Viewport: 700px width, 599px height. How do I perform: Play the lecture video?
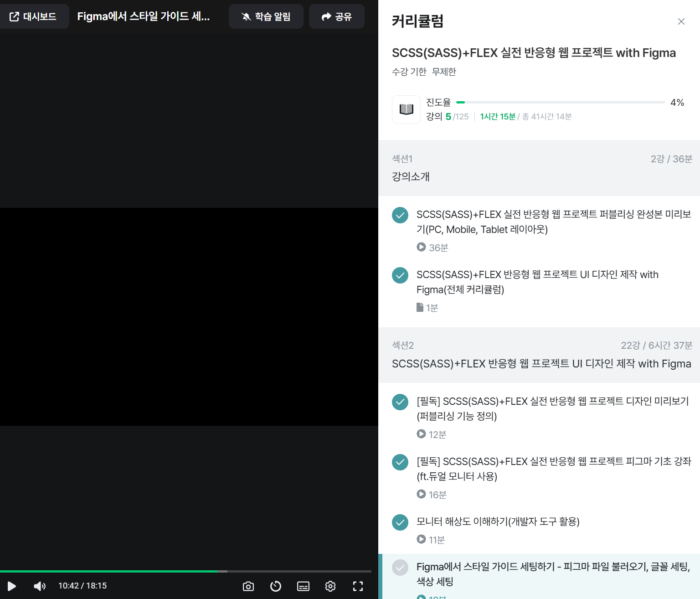[x=12, y=586]
